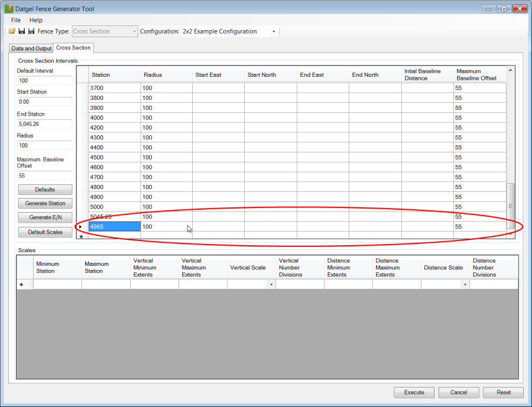Switch to the Data and Output tab
The height and width of the screenshot is (407, 532).
(x=31, y=48)
